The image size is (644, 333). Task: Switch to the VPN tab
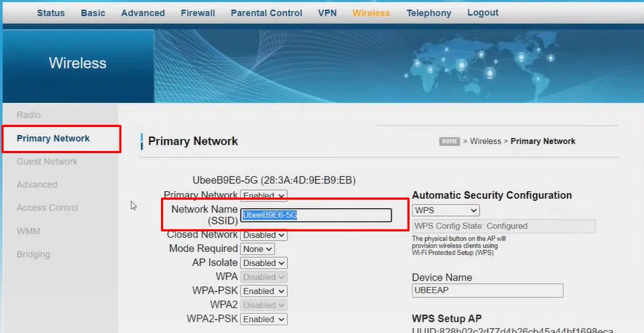tap(327, 13)
